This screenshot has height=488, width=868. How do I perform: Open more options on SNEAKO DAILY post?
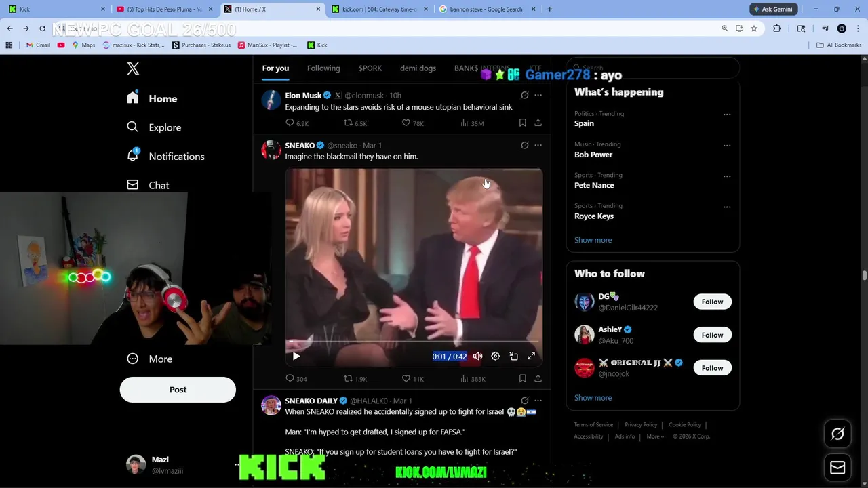click(x=538, y=401)
